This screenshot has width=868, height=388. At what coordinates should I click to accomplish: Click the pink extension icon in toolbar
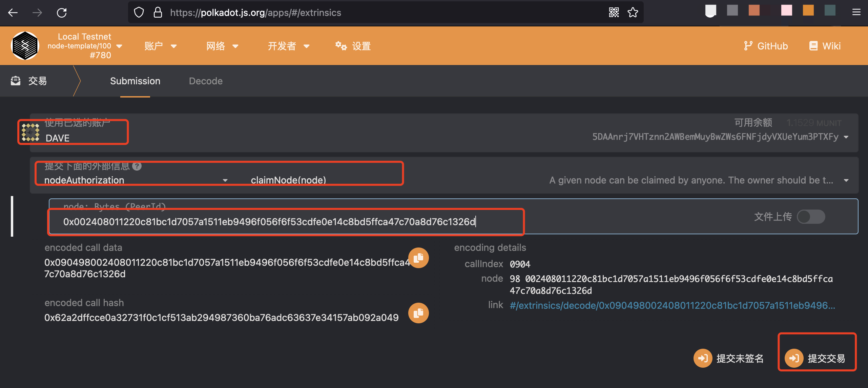tap(786, 10)
